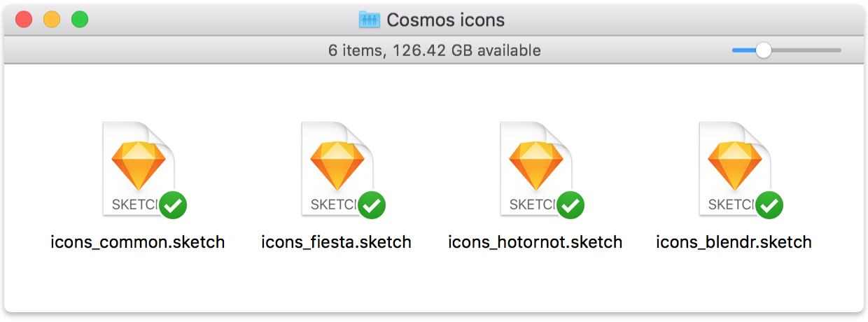Close the Cosmos icons window

coord(24,20)
